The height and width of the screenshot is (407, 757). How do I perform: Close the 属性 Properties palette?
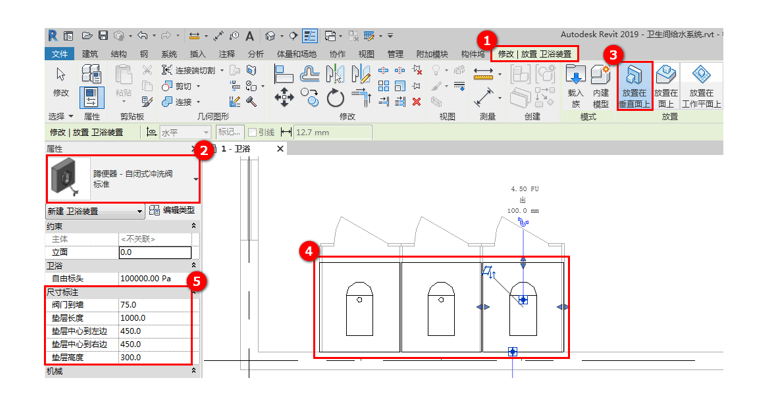[194, 149]
